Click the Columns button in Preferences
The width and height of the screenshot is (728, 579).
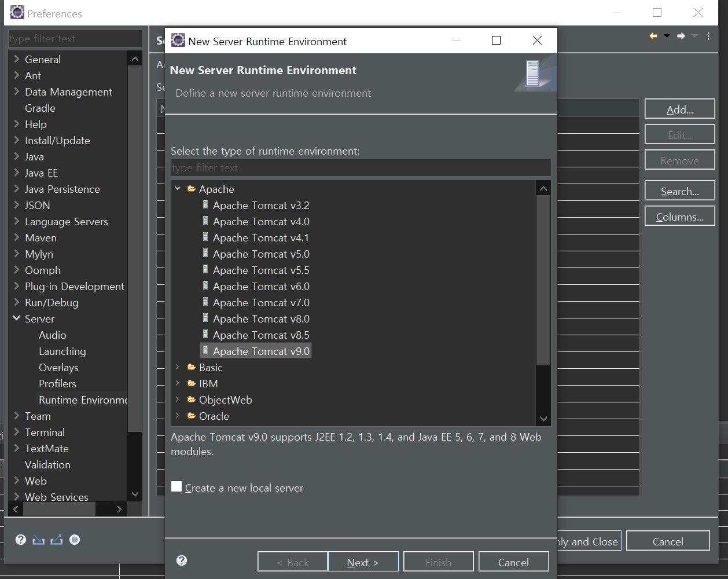pos(680,216)
